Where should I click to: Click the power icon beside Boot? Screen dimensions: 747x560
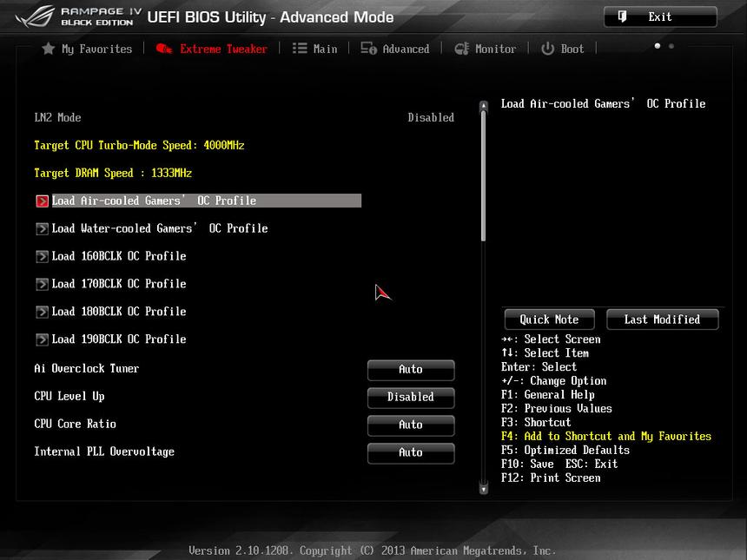(547, 49)
